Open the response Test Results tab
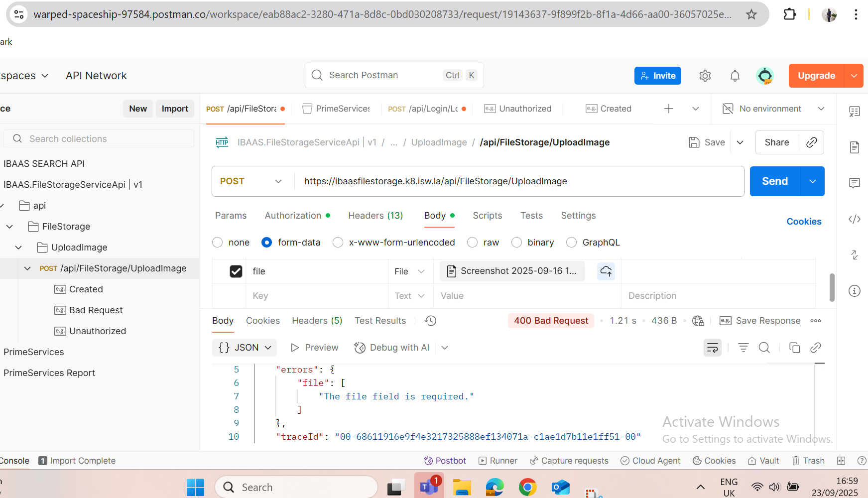The height and width of the screenshot is (498, 868). (x=380, y=321)
